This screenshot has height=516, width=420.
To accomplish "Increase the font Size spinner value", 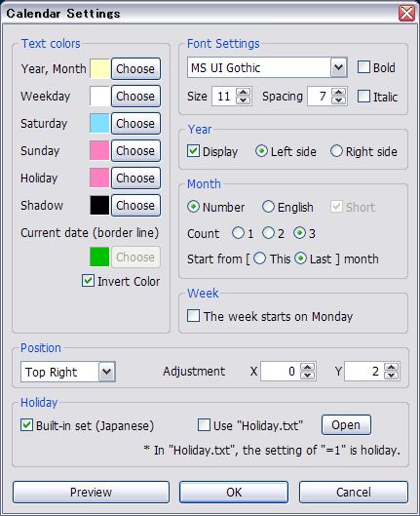I will 244,92.
